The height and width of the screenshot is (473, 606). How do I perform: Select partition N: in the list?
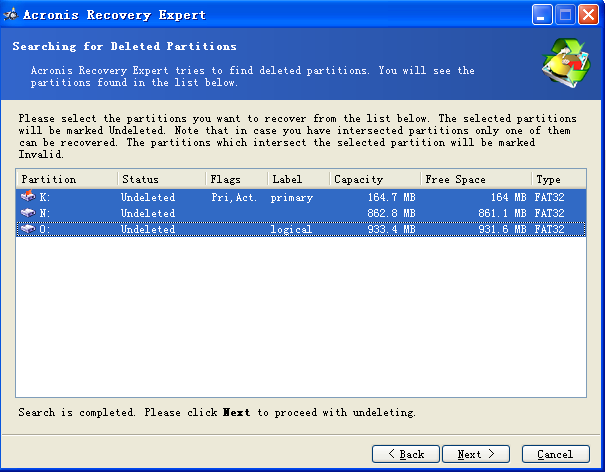coord(301,213)
